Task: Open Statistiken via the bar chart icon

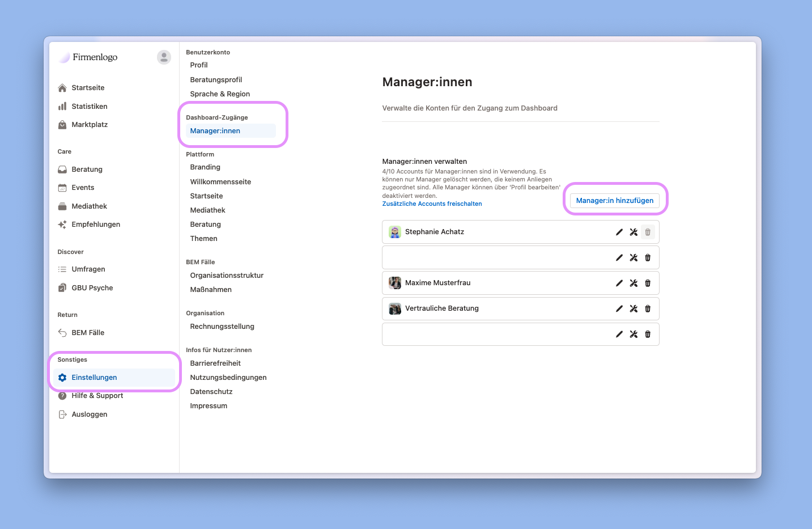Action: [62, 106]
